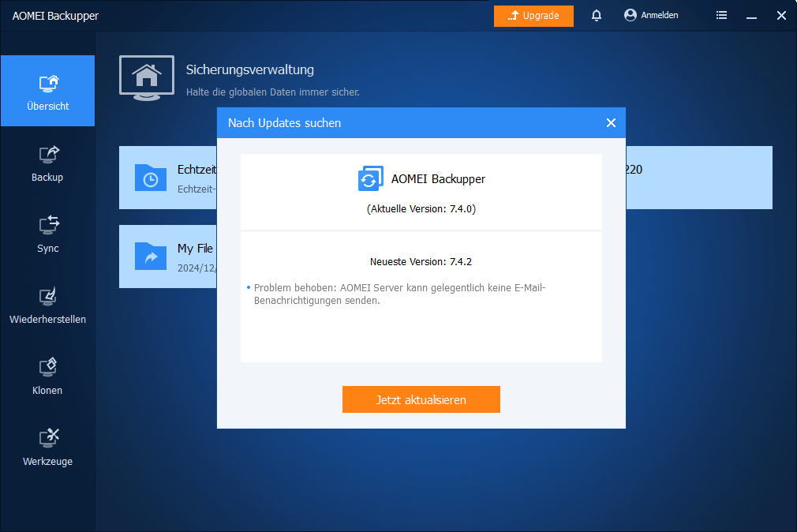Screen dimensions: 797x532
Task: Select the Echtzeit task card title
Action: [x=197, y=170]
